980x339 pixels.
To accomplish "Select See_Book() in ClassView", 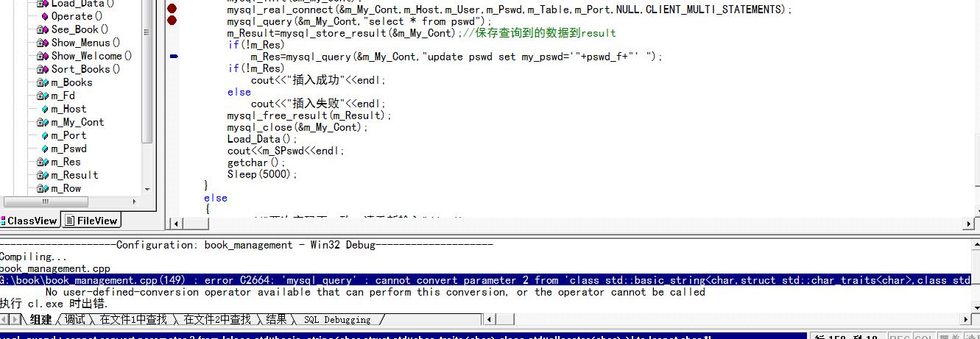I will click(x=80, y=29).
